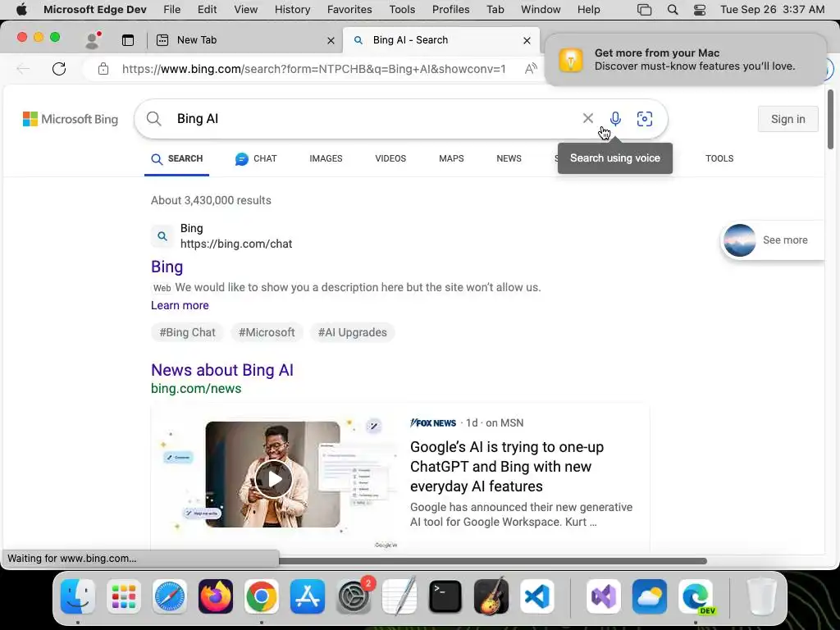The width and height of the screenshot is (840, 630).
Task: Click the Bing search input field
Action: point(375,118)
